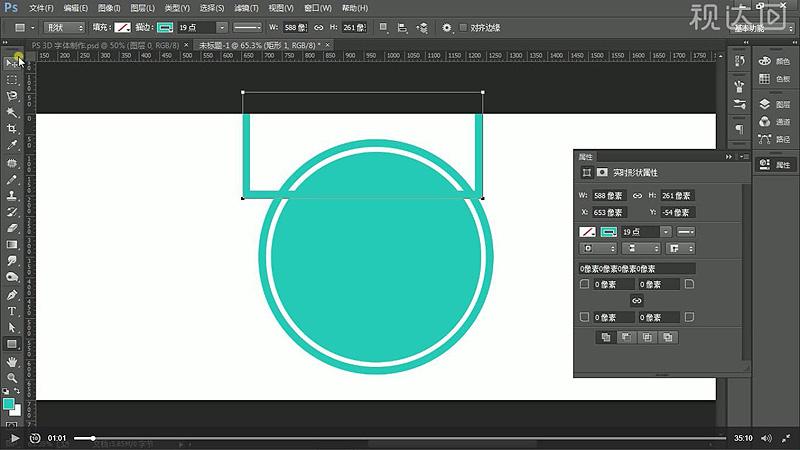The width and height of the screenshot is (800, 450).
Task: Swap foreground and background colors
Action: (17, 391)
